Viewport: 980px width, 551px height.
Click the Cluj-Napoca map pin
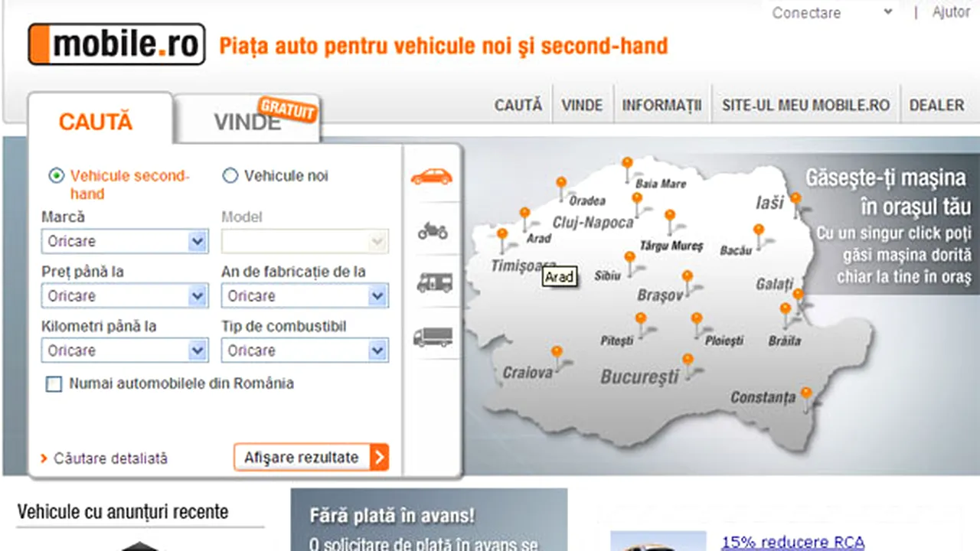click(637, 199)
